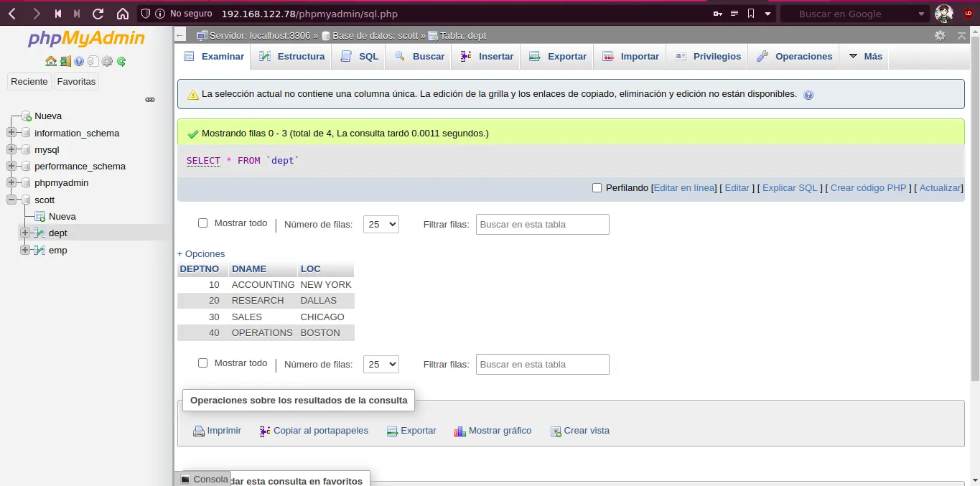Enable the Perfilando checkbox
Image resolution: width=980 pixels, height=486 pixels.
[x=597, y=188]
